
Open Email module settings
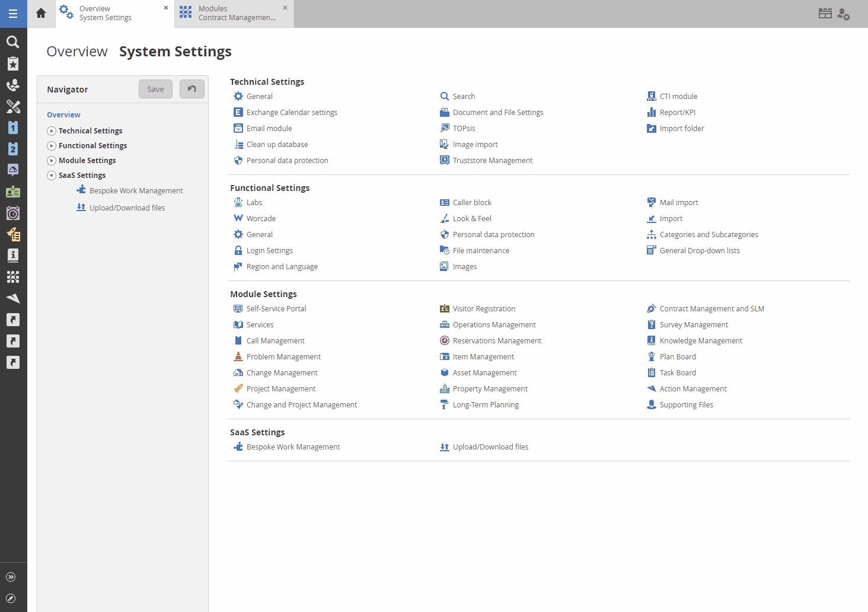[263, 128]
